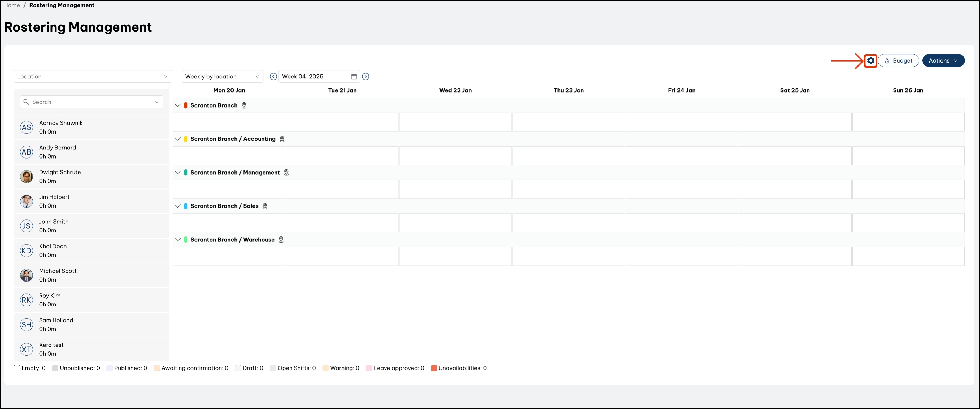
Task: Toggle the Unpublished status filter
Action: 55,368
